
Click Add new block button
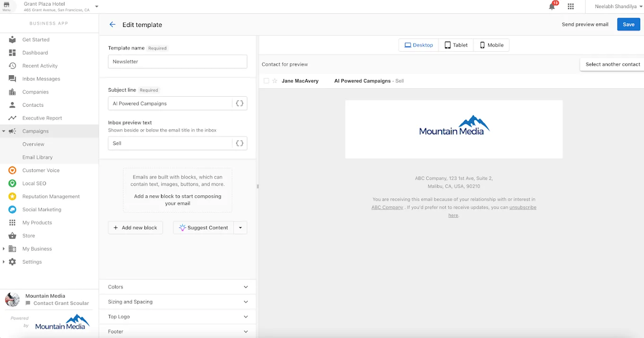[x=135, y=228]
